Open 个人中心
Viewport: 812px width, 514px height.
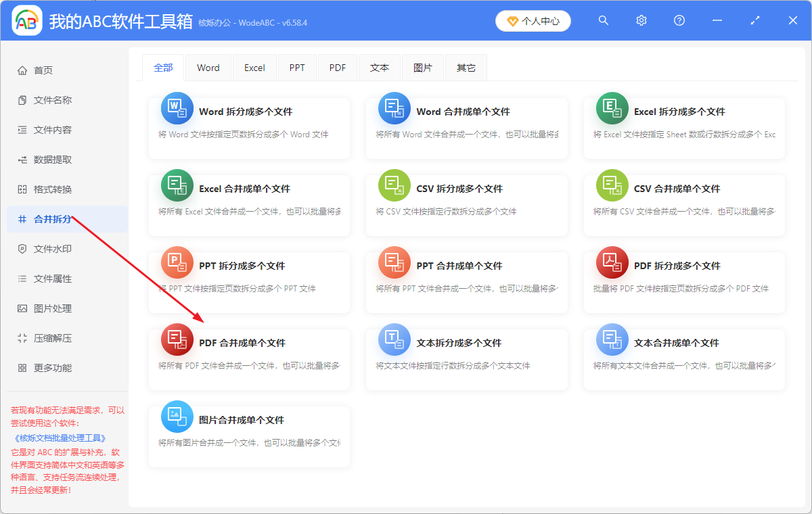pyautogui.click(x=533, y=20)
